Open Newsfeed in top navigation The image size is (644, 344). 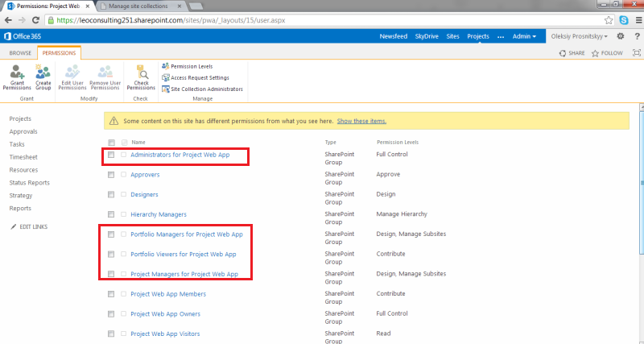394,36
